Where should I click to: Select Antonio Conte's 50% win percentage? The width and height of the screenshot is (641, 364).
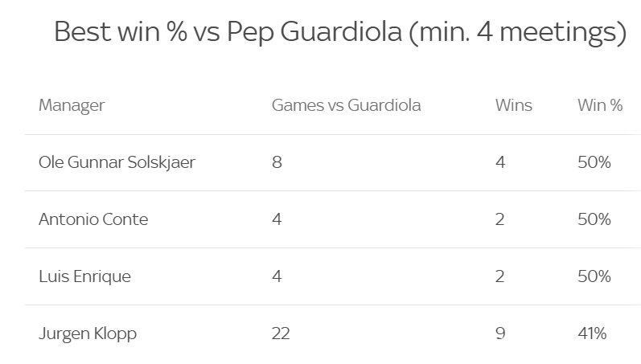coord(594,219)
